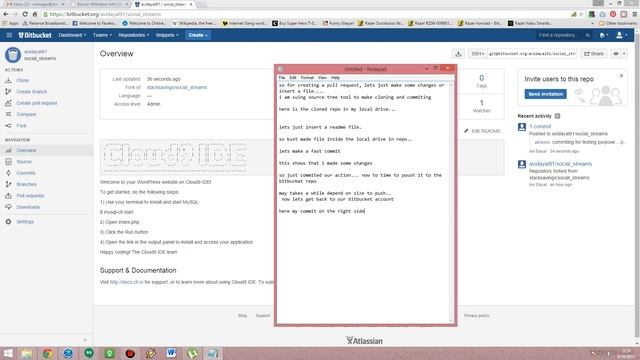Open Notepad Help menu
The height and width of the screenshot is (360, 640).
(335, 78)
